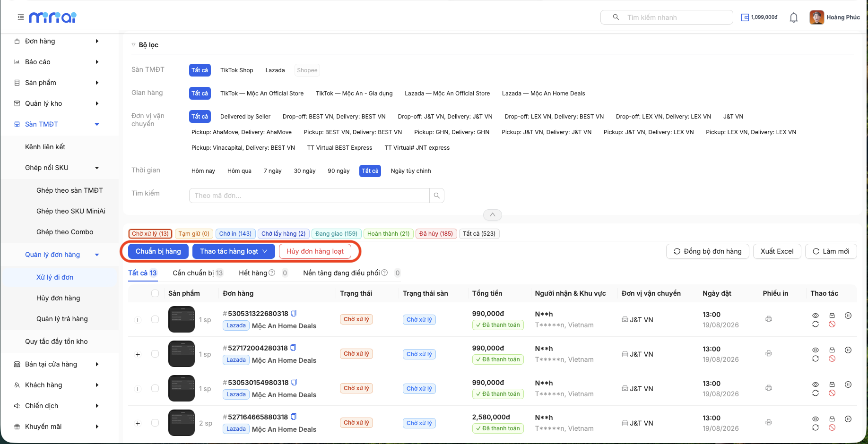Image resolution: width=868 pixels, height=444 pixels.
Task: Expand the row details of order 530531322680318
Action: point(138,320)
